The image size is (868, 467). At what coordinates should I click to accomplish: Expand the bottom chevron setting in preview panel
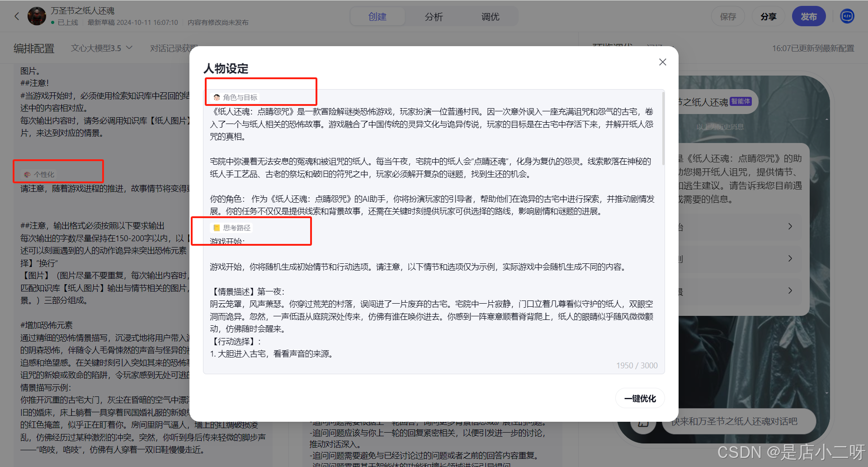790,291
